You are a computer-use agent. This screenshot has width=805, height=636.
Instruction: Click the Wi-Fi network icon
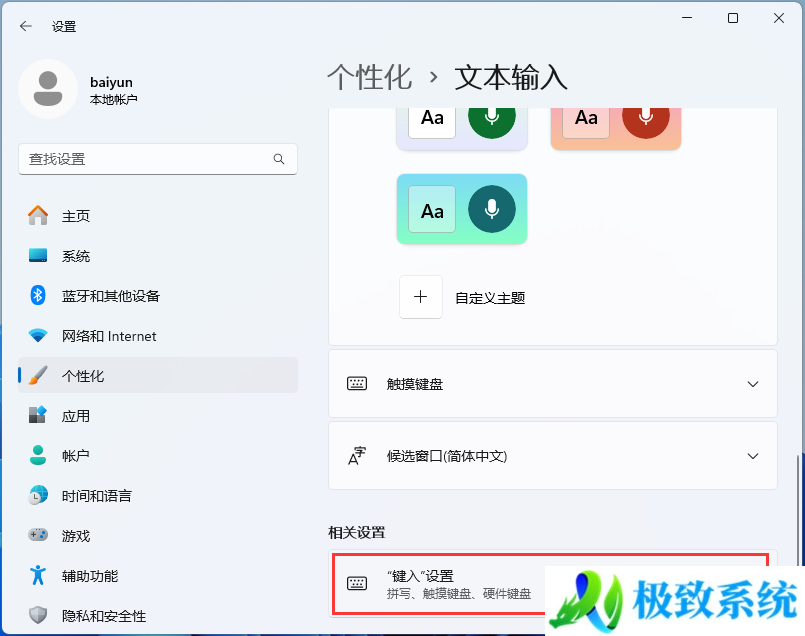pyautogui.click(x=38, y=336)
